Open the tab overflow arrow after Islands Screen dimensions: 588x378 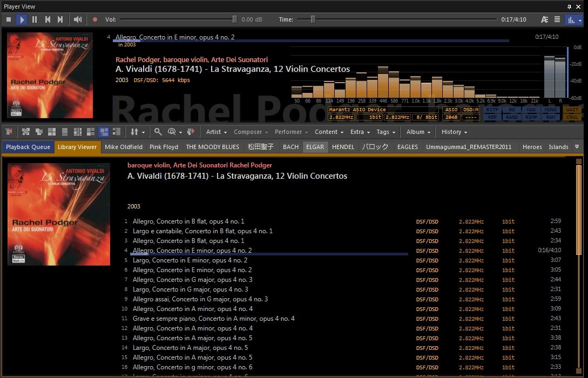click(x=577, y=147)
